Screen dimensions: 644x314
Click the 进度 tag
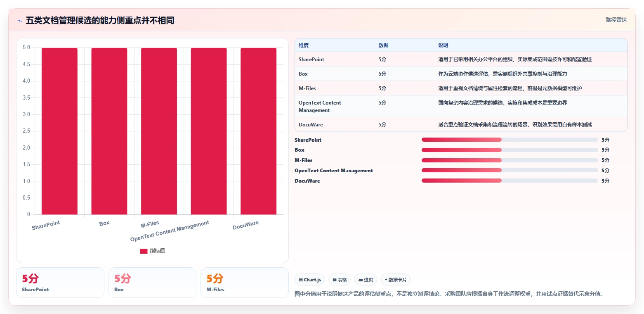[x=366, y=280]
